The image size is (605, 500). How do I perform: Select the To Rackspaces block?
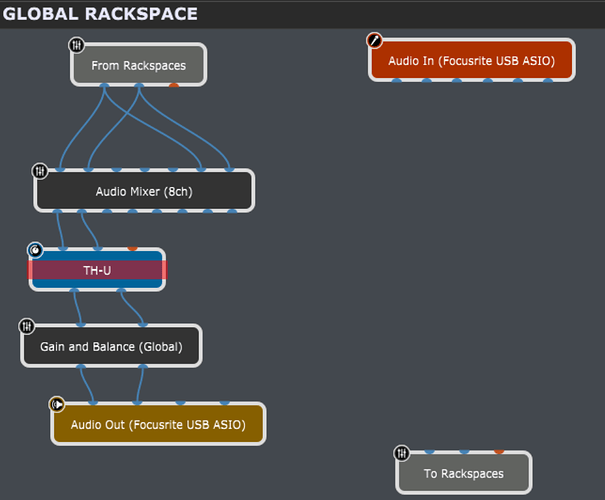tap(463, 473)
